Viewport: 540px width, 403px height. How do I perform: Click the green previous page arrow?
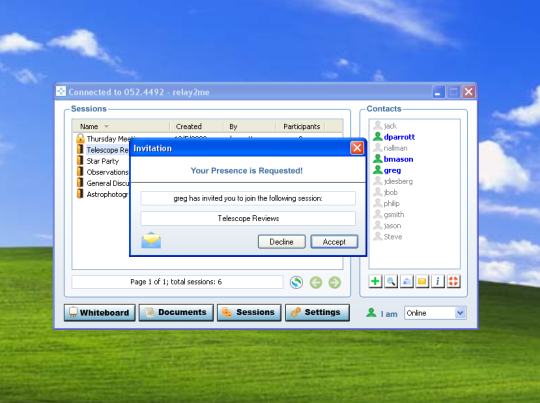pos(316,282)
